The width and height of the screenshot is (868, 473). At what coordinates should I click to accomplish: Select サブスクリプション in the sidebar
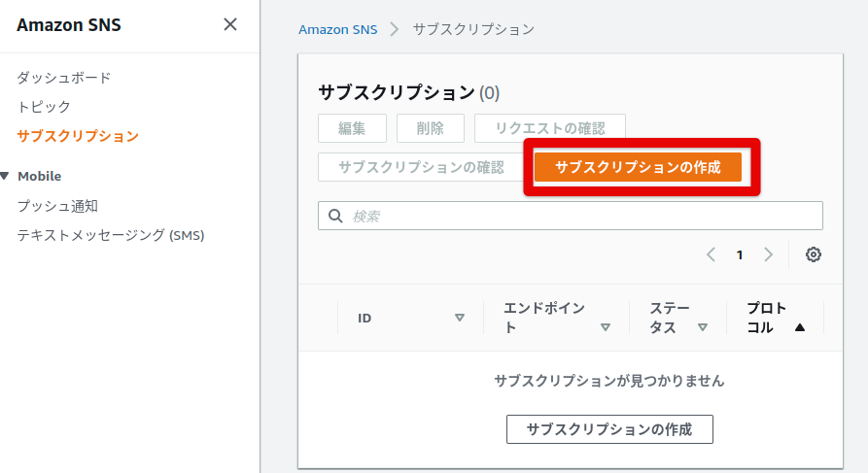[x=78, y=136]
